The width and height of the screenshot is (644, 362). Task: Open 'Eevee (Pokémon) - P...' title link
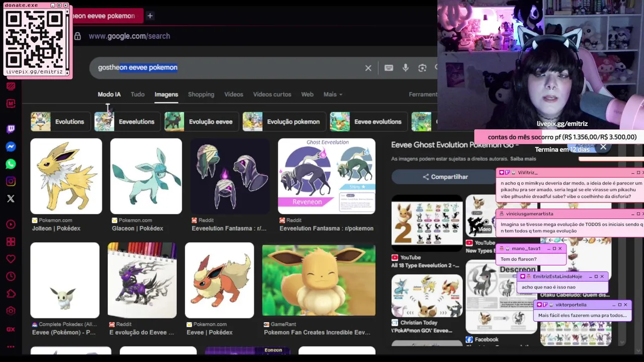64,332
